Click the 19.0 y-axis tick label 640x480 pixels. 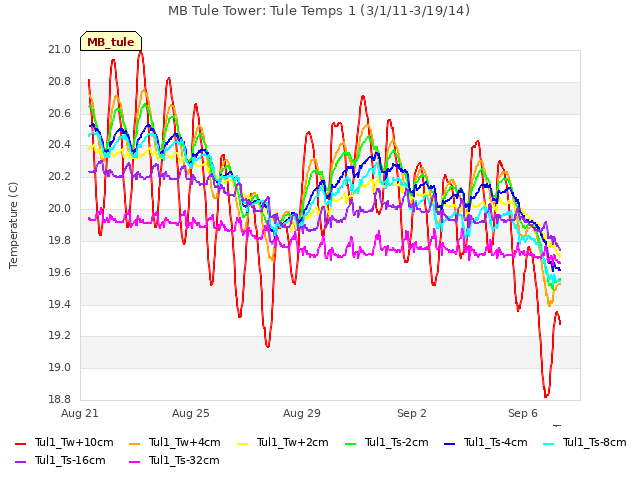[x=60, y=368]
